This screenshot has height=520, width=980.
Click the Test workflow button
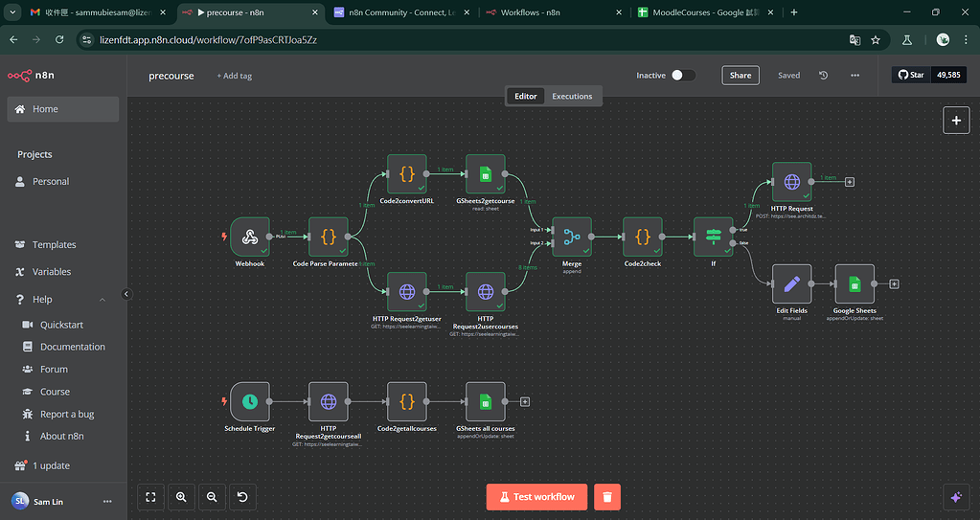tap(536, 496)
